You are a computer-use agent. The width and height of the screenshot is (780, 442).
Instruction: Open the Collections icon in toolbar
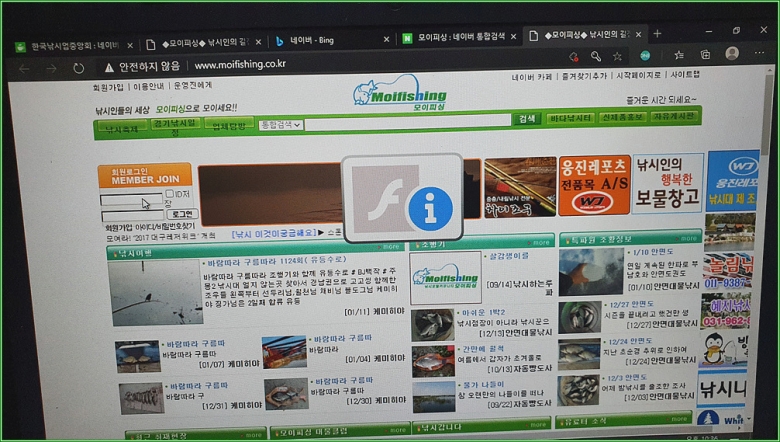[x=705, y=55]
